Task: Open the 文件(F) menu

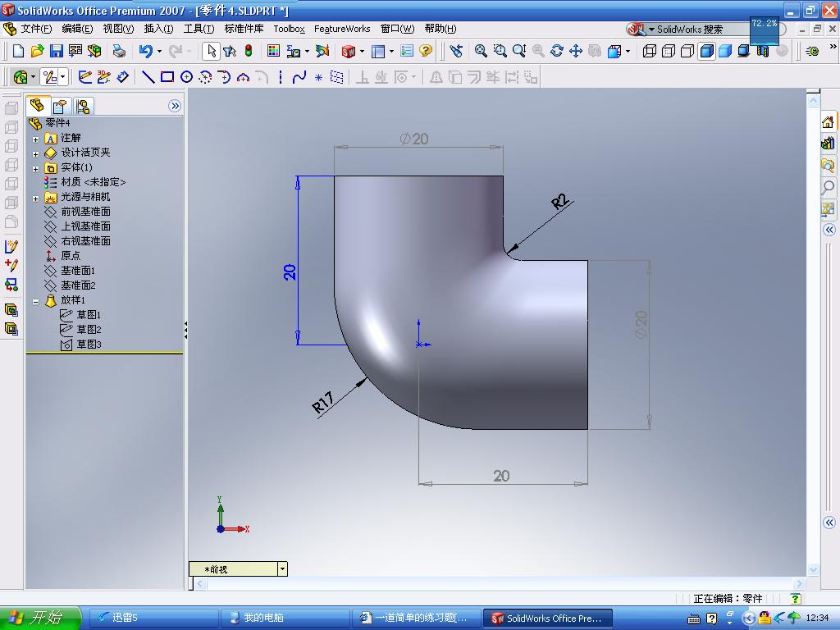Action: coord(36,29)
